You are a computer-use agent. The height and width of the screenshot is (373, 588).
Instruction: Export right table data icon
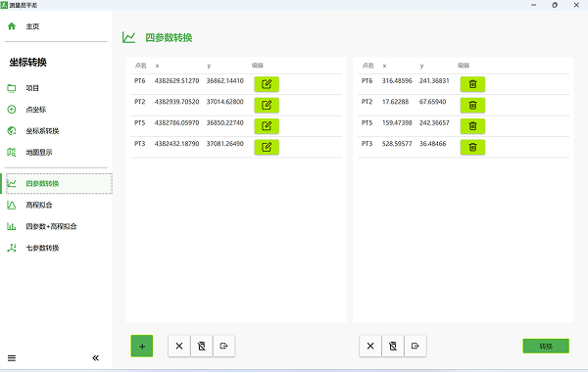pos(416,346)
